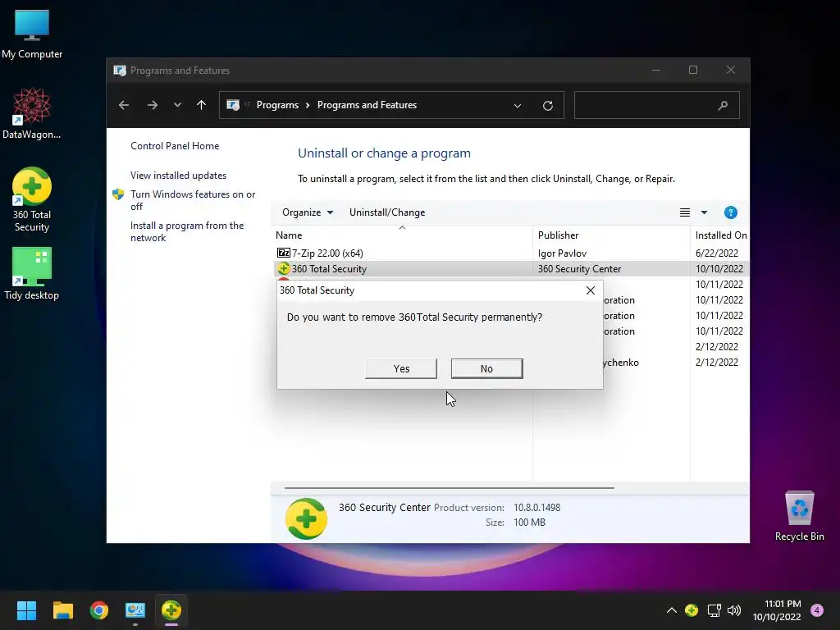Image resolution: width=840 pixels, height=630 pixels.
Task: Click the horizontal scrollbar in program list
Action: 449,488
